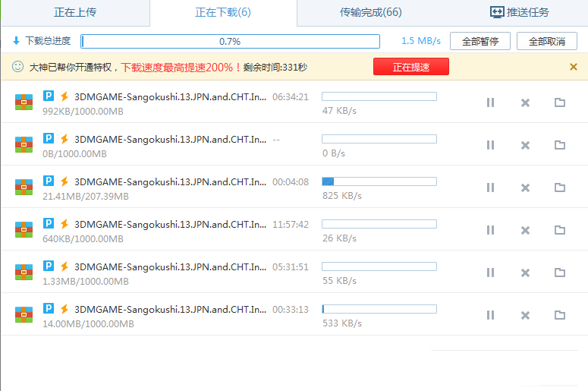Pause the download showing 1.33MB/1000.00MB
Image resolution: width=588 pixels, height=391 pixels.
pyautogui.click(x=490, y=273)
